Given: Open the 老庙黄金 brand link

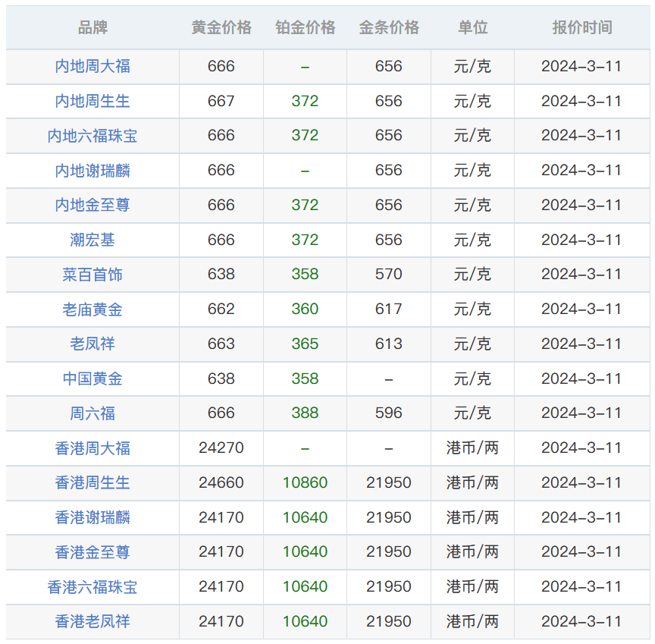Looking at the screenshot, I should coord(92,309).
